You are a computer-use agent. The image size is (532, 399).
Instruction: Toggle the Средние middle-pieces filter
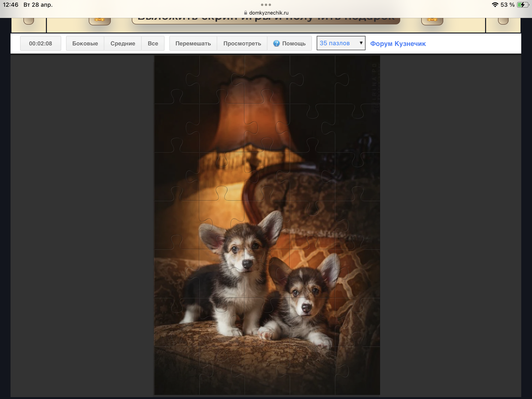pos(123,44)
